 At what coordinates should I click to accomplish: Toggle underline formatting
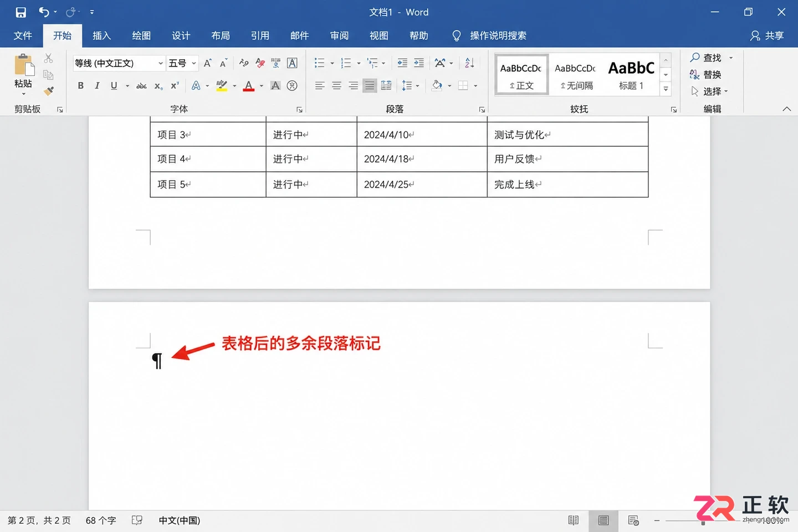tap(114, 86)
